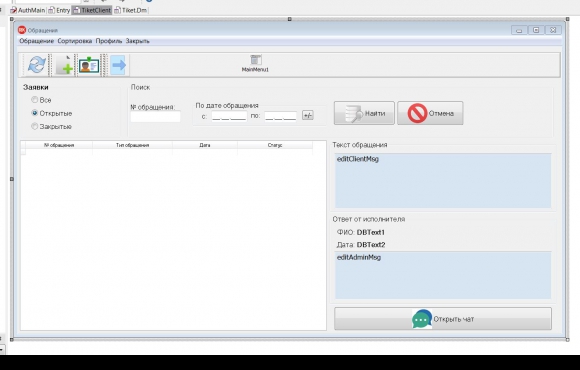Click the new ticket plus icon
Image resolution: width=580 pixels, height=370 pixels.
pyautogui.click(x=64, y=65)
